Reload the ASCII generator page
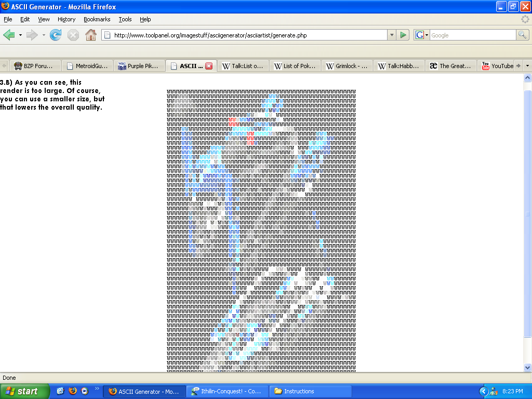Screen dimensions: 532x399 pyautogui.click(x=55, y=35)
